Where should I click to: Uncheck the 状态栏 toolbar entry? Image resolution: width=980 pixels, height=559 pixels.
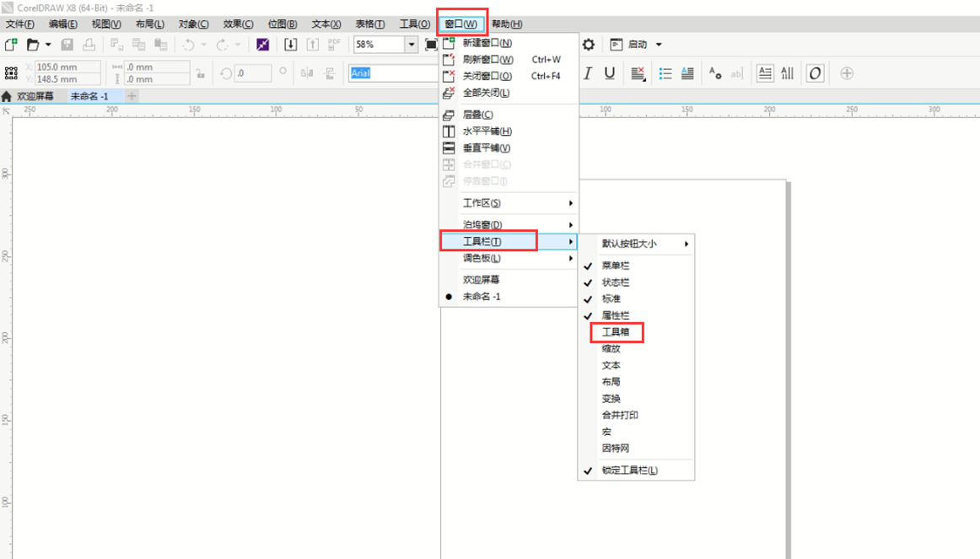pyautogui.click(x=616, y=282)
